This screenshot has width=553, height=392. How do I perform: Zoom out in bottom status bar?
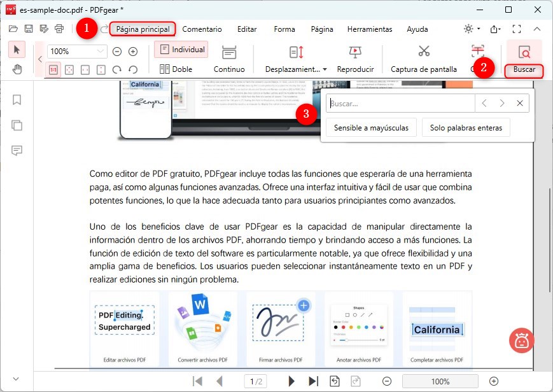tap(387, 381)
